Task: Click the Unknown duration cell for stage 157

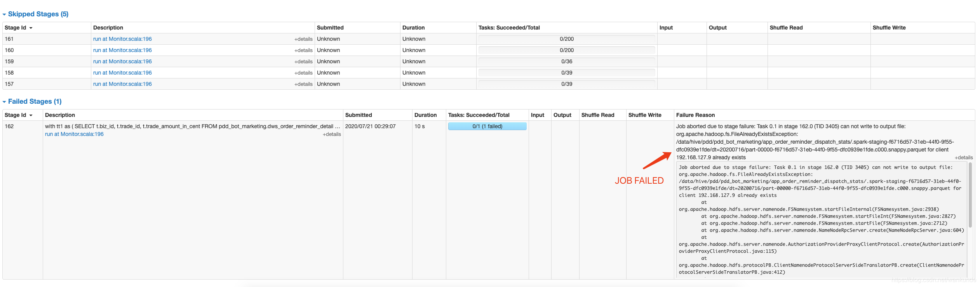Action: (x=438, y=84)
